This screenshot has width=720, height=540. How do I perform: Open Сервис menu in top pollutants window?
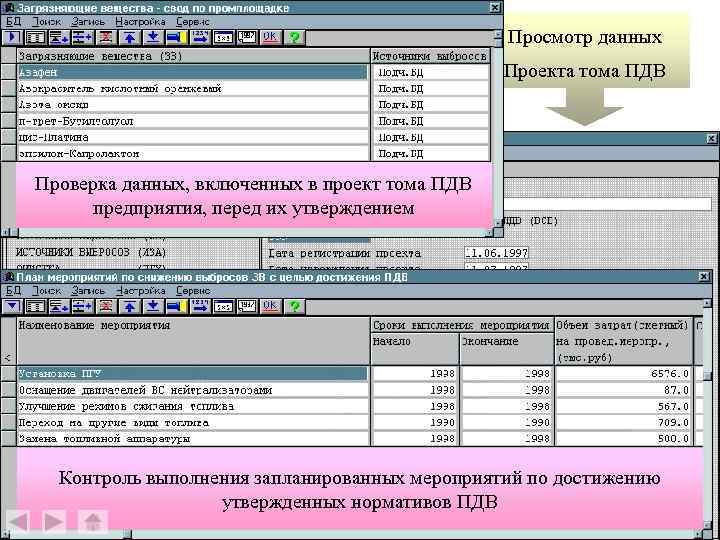pos(193,22)
